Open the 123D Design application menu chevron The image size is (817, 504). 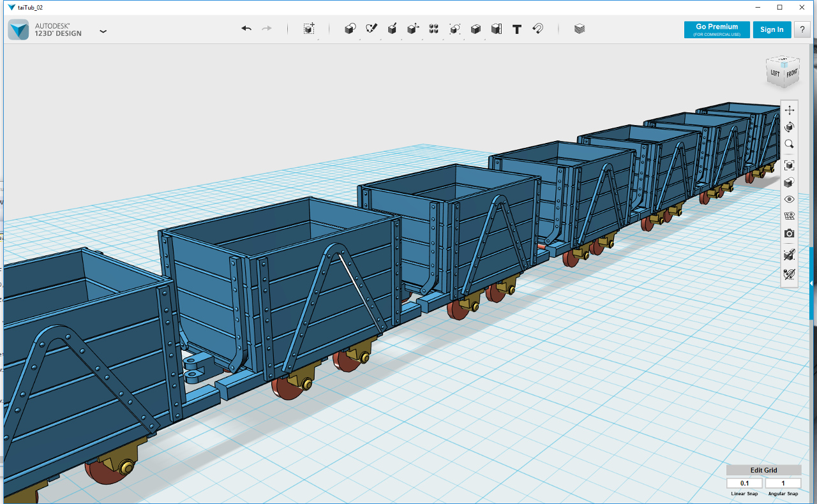[x=103, y=31]
